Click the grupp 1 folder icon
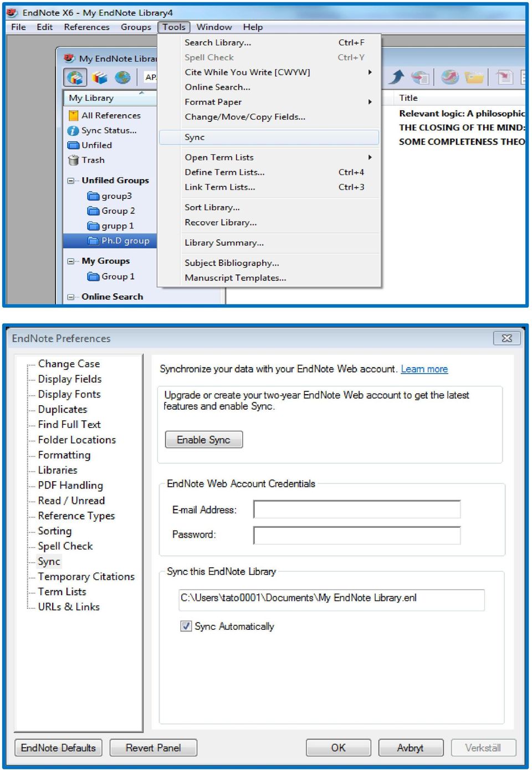 coord(93,226)
